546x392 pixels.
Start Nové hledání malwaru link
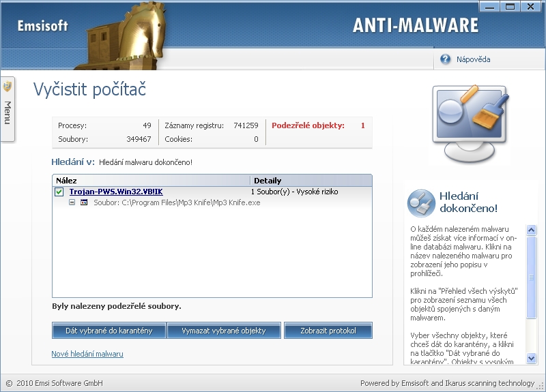pos(87,354)
